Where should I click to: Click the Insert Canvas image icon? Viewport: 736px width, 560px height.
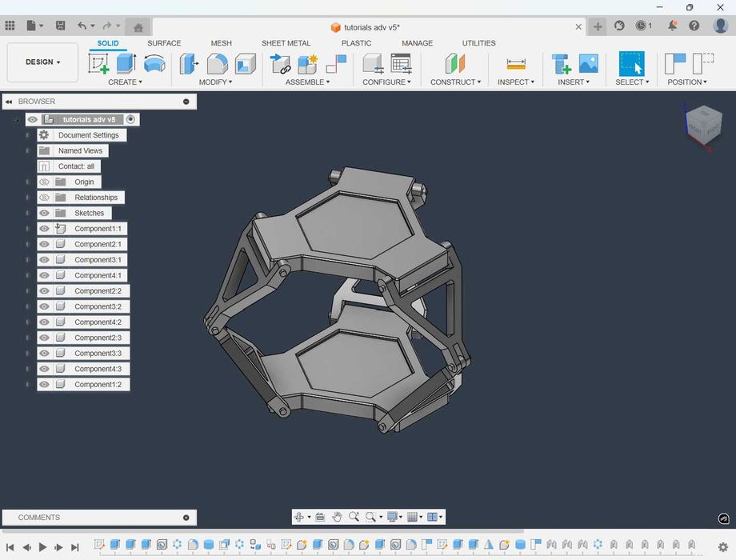[x=588, y=63]
